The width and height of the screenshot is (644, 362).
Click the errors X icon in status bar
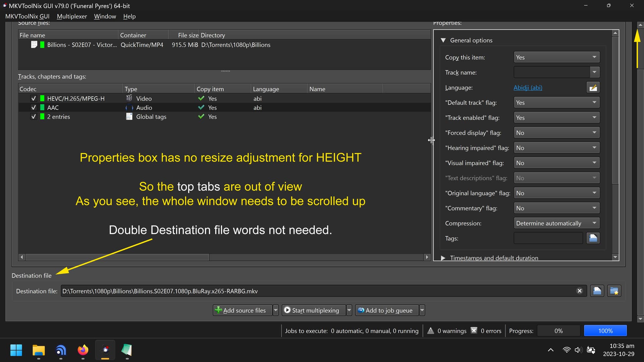point(474,330)
